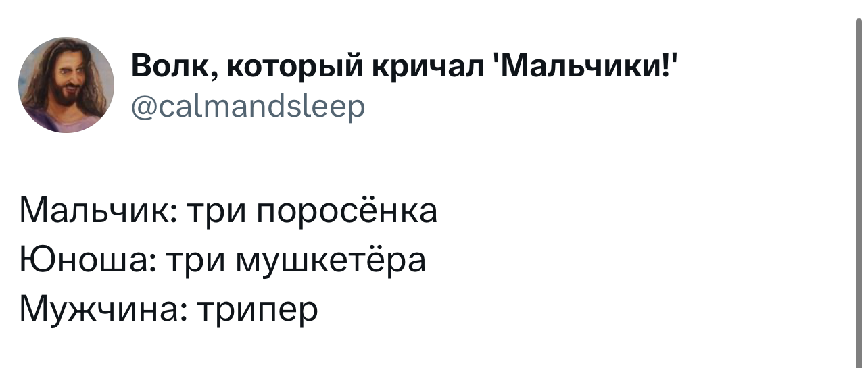
Task: Click the '@' symbol in the handle
Action: tap(145, 105)
